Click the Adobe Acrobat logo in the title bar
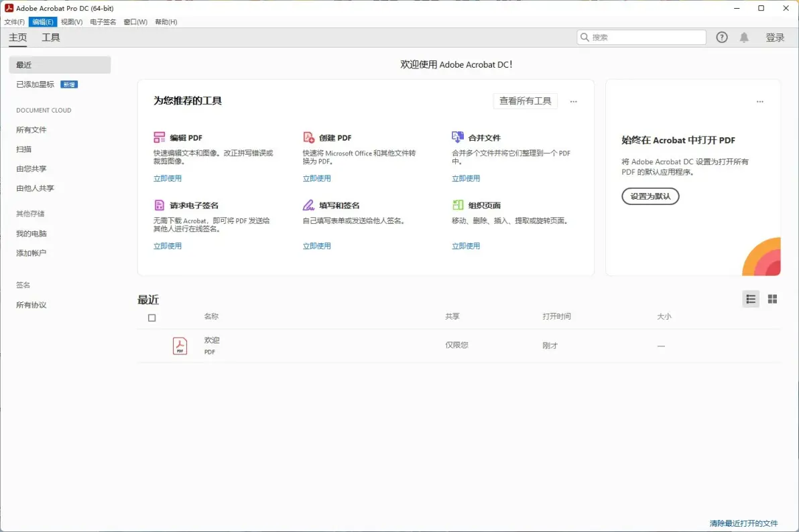The width and height of the screenshot is (799, 532). click(9, 8)
